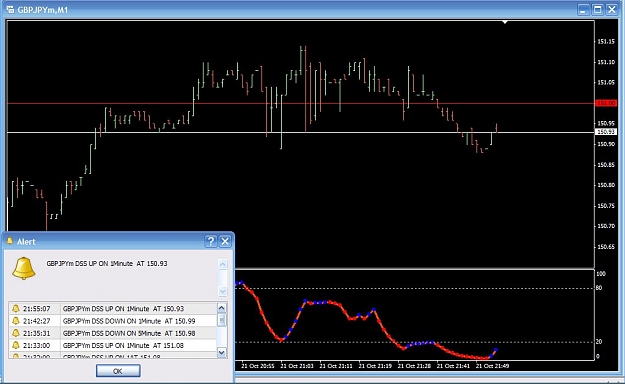Close the Alert dialog with X button
This screenshot has height=384, width=625.
(x=225, y=241)
